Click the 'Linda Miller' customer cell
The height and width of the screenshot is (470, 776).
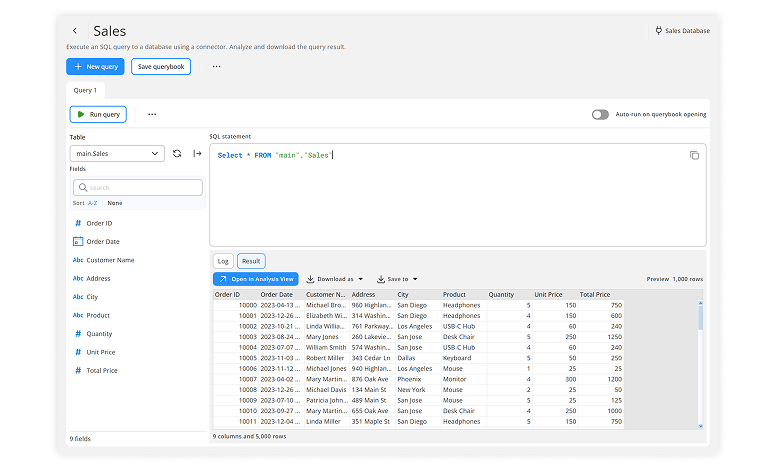pyautogui.click(x=327, y=422)
